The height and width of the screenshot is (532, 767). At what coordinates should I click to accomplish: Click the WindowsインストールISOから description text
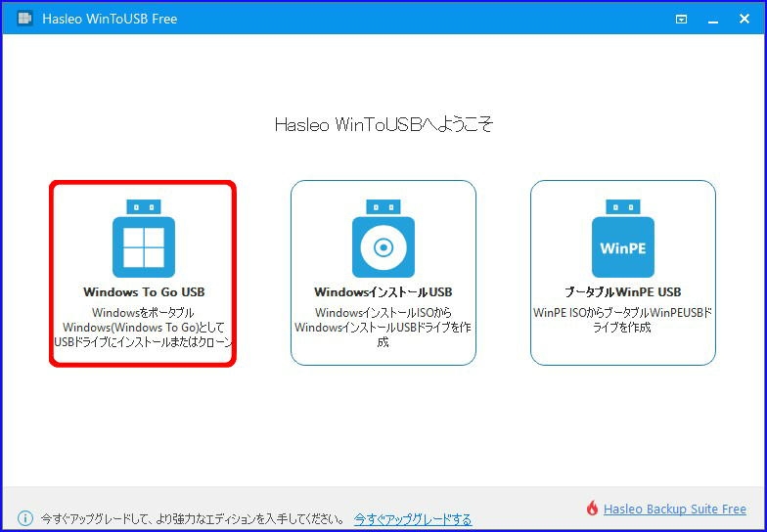[x=383, y=327]
